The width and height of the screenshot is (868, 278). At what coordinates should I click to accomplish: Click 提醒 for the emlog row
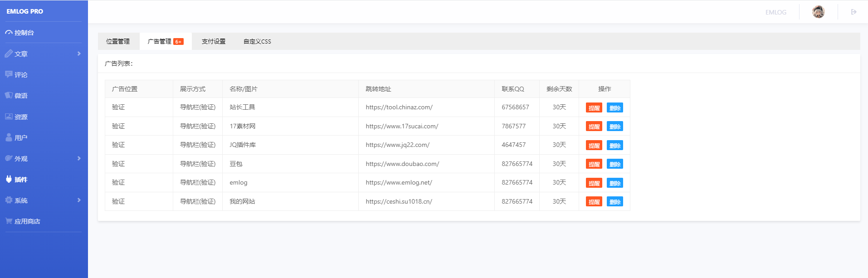[x=594, y=183]
